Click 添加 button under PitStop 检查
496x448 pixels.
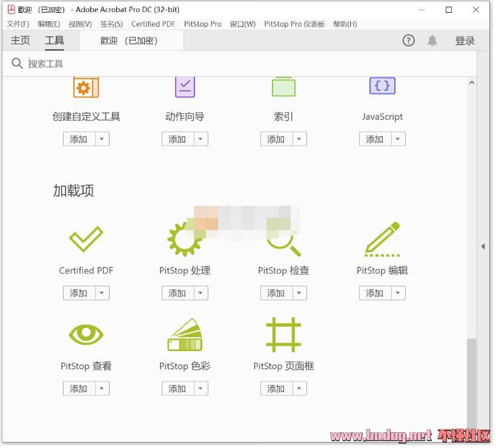pyautogui.click(x=277, y=293)
